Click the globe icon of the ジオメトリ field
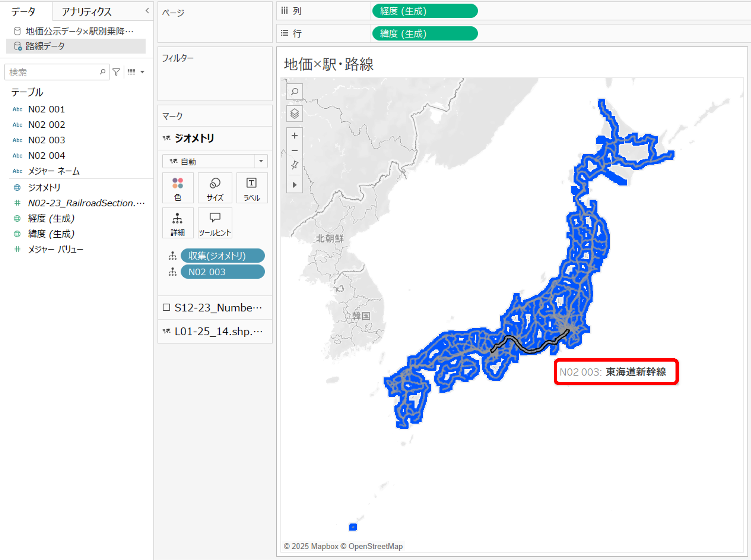 click(x=17, y=188)
